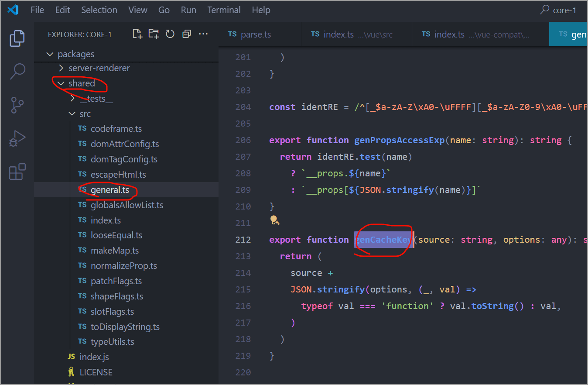Collapse the shared folder
The image size is (588, 385).
tap(61, 83)
